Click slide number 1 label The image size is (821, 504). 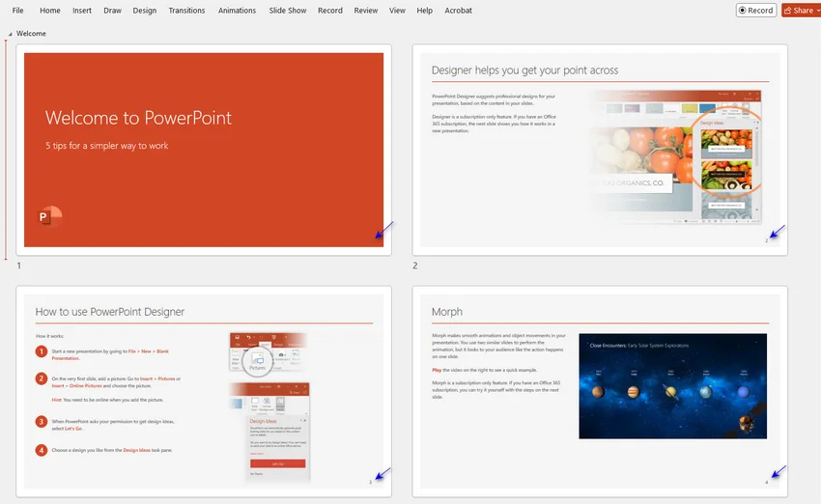coord(19,266)
